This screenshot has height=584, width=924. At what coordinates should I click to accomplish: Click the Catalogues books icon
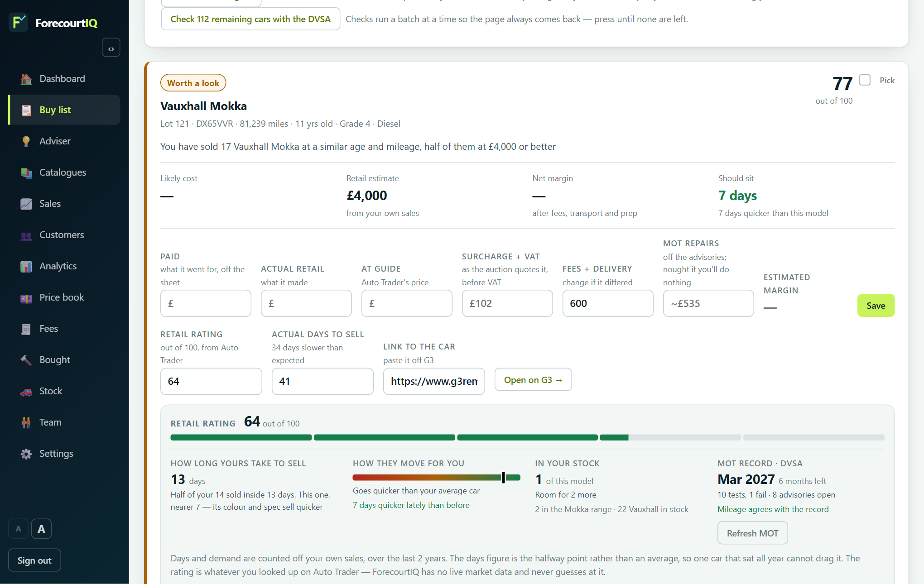click(x=26, y=172)
